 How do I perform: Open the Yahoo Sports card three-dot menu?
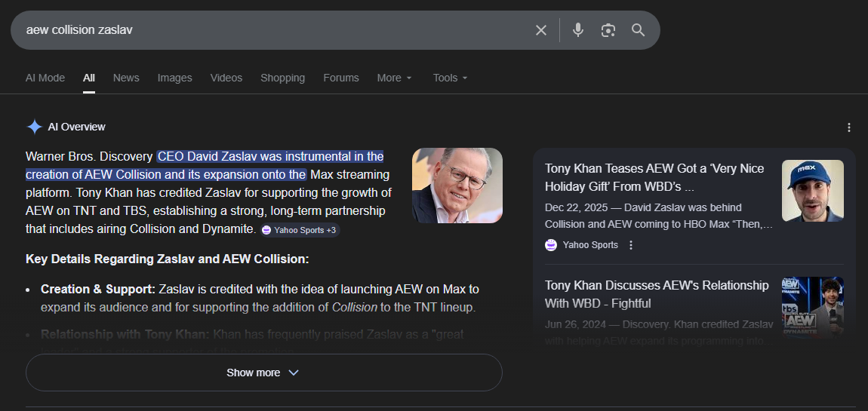tap(630, 245)
